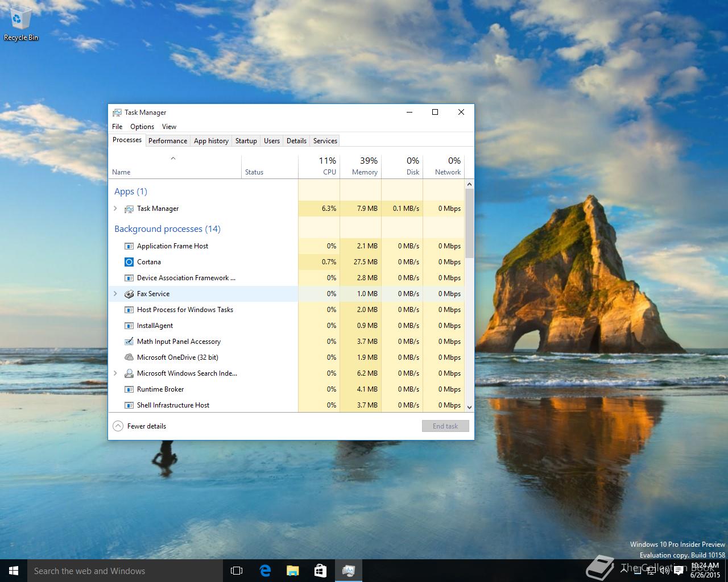Screen dimensions: 728x582
Task: Open the Recycle Bin desktop icon
Action: point(21,23)
